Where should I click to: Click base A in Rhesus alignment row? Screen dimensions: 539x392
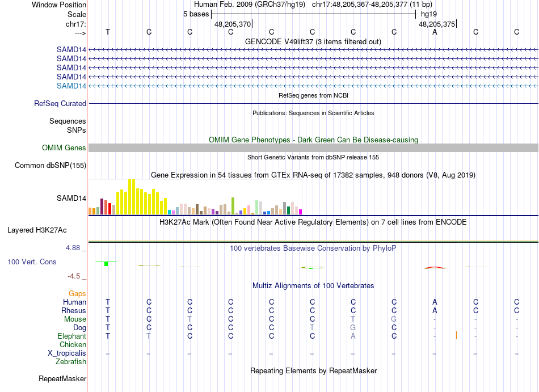point(435,310)
